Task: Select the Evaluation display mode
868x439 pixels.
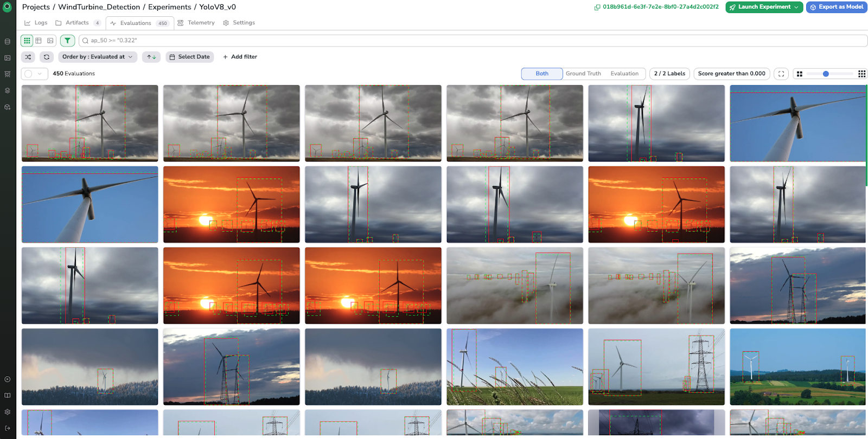Action: click(624, 74)
